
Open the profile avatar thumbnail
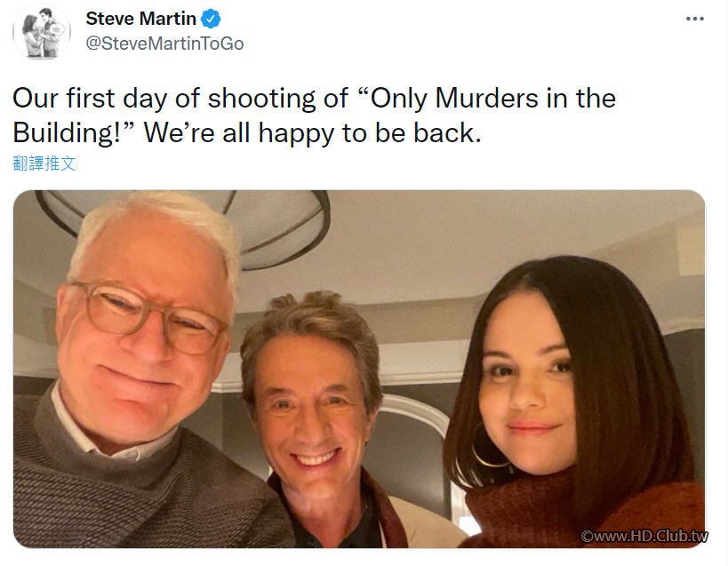pyautogui.click(x=42, y=31)
